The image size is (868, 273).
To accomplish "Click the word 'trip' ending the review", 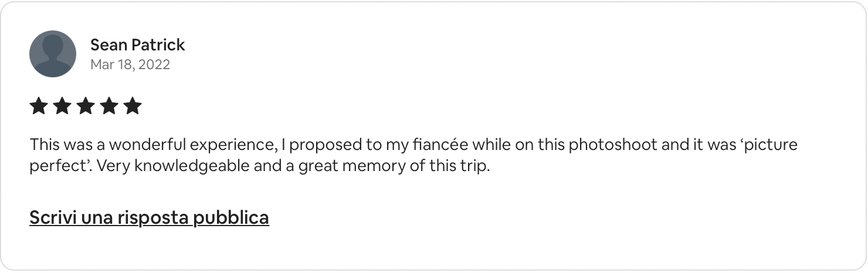I will pos(475,166).
